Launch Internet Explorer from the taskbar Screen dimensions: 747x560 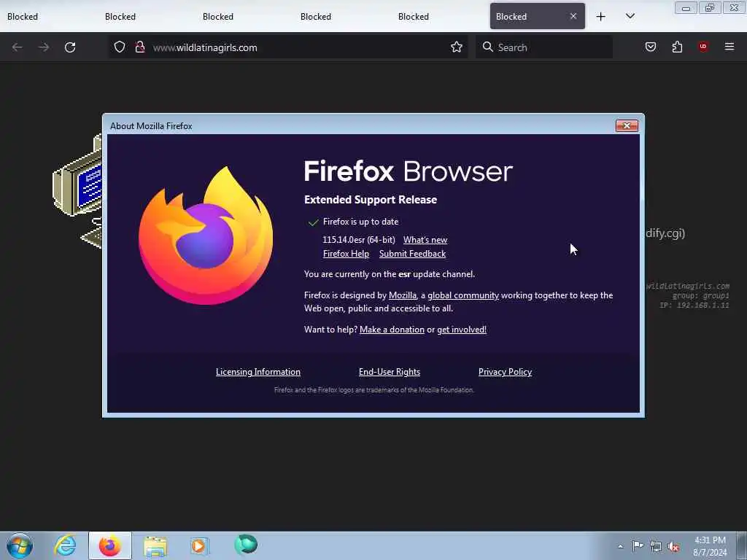coord(65,545)
